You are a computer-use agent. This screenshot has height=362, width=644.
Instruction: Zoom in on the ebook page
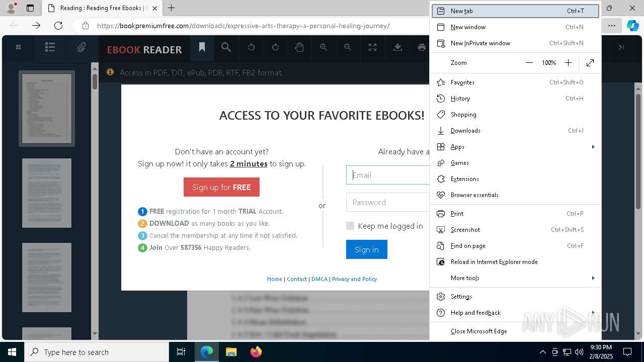tap(324, 47)
